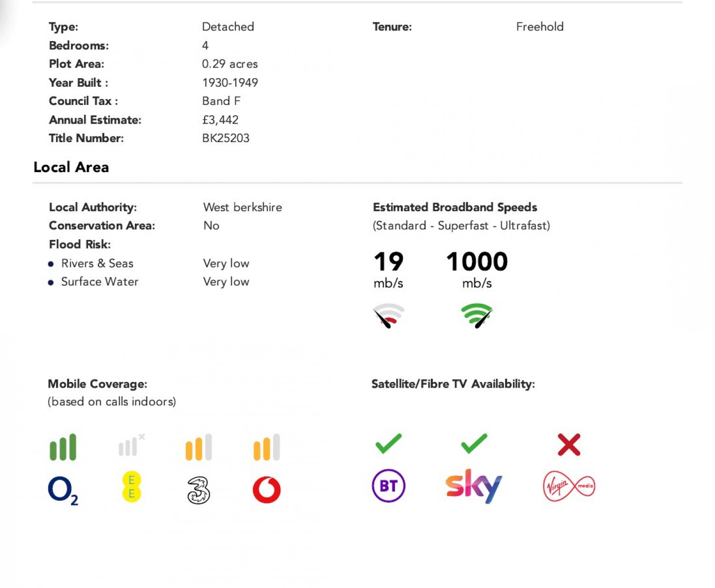715x588 pixels.
Task: Click the title number BK25203
Action: click(225, 138)
